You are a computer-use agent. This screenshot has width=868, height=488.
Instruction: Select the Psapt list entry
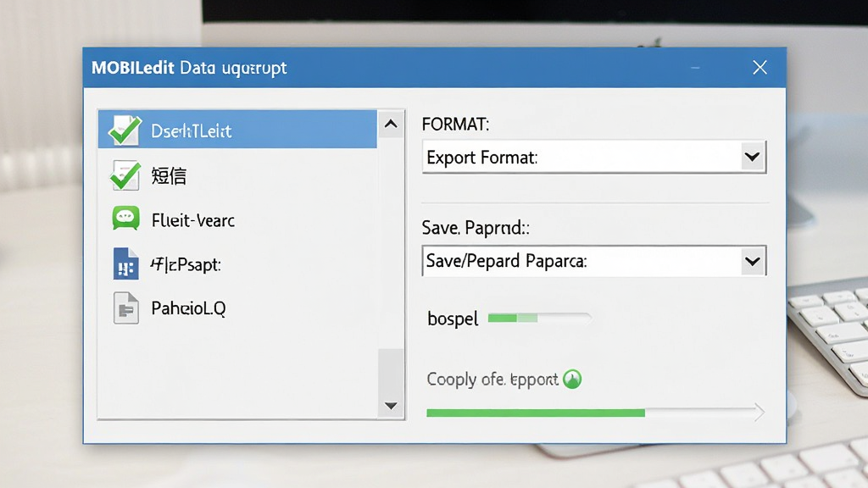[237, 264]
